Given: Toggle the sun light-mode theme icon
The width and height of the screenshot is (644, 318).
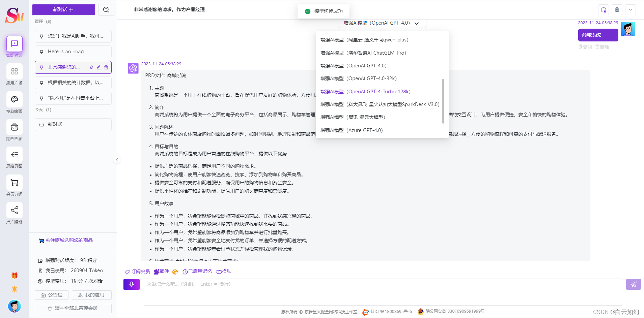Looking at the screenshot, I should coord(14,289).
